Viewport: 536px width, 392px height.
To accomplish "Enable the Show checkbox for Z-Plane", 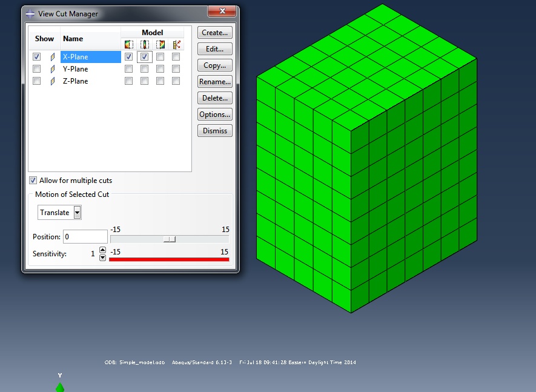I will 36,81.
